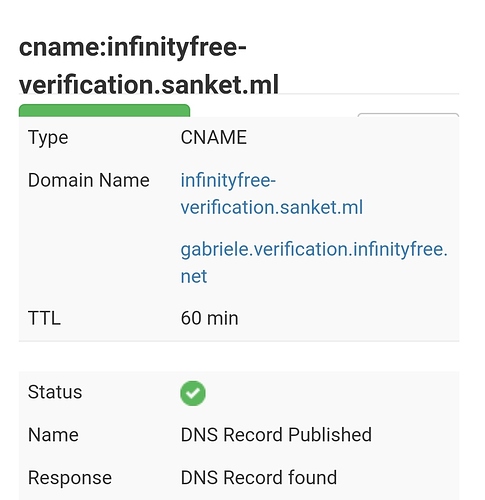
Task: Select the CNAME type value
Action: (x=214, y=137)
